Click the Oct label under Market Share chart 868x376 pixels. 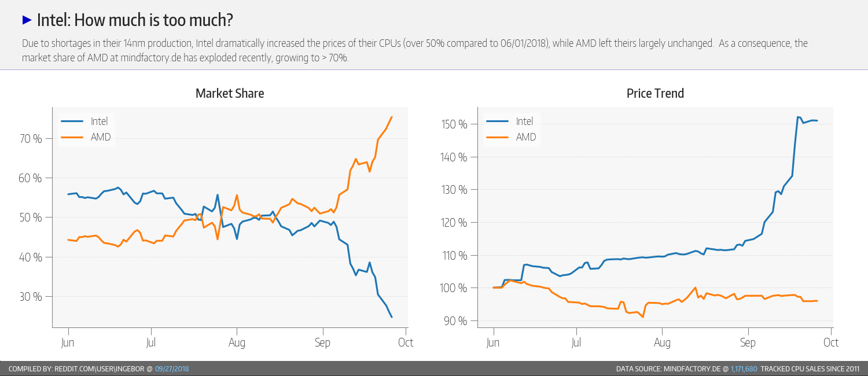click(x=406, y=342)
